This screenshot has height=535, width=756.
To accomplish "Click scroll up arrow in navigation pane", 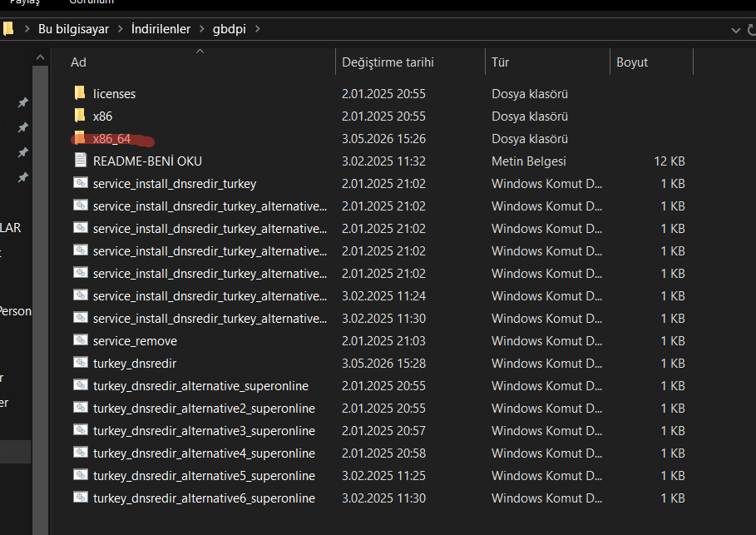I will pos(41,57).
